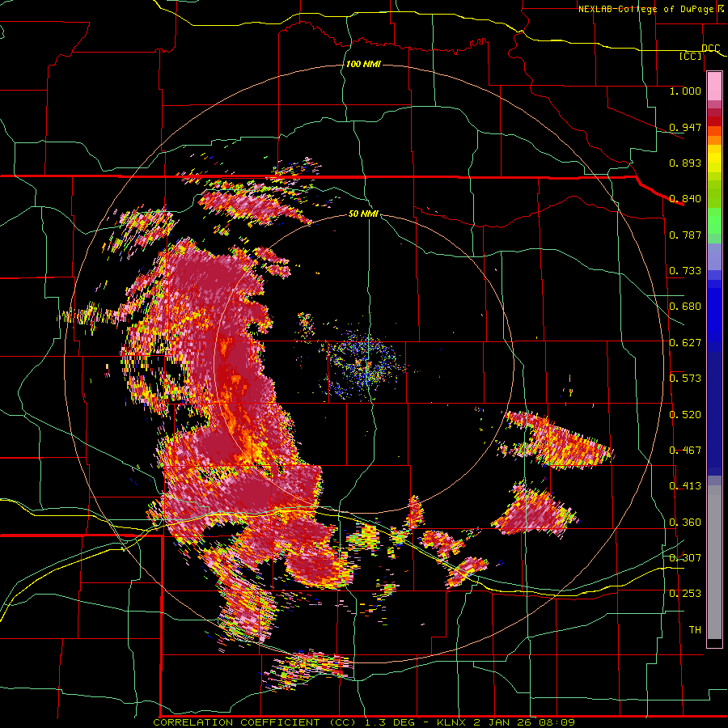
Task: Click the 50 NMI range ring label
Action: coord(363,214)
